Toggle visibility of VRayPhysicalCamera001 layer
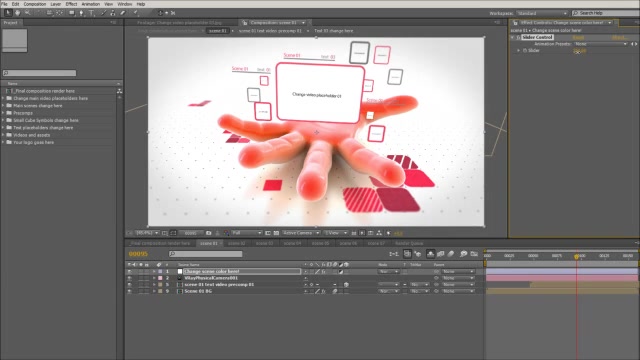The image size is (640, 360). [129, 278]
